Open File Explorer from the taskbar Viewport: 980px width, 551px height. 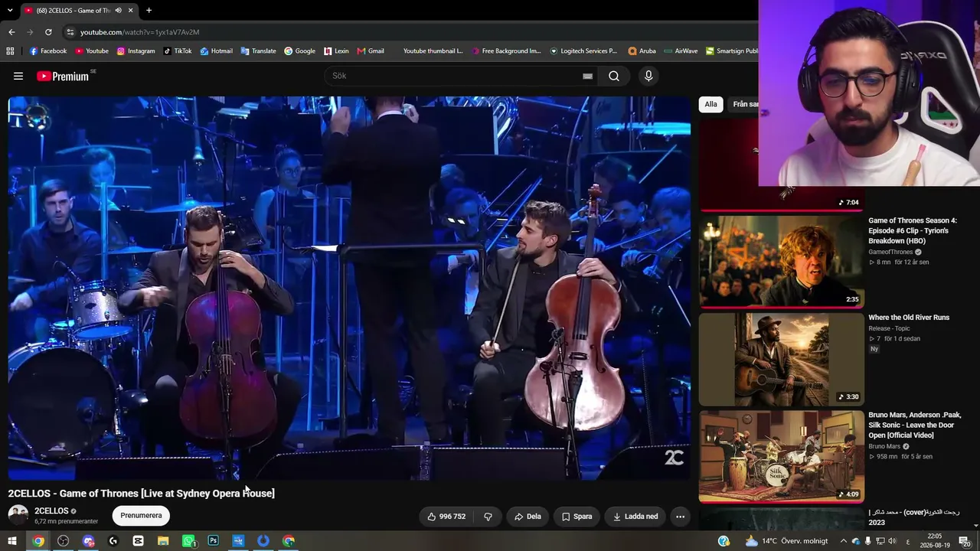[163, 541]
